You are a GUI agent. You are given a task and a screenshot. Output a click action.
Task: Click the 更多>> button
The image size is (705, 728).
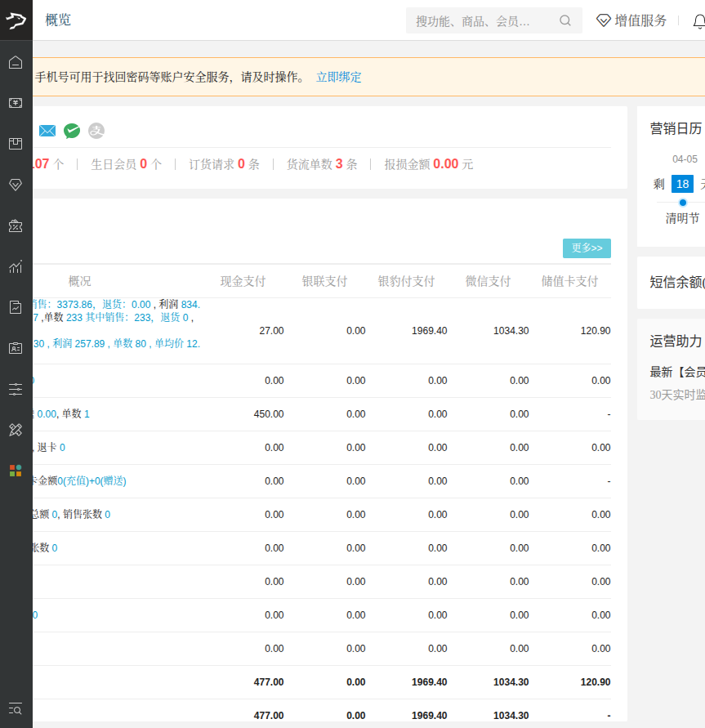(x=587, y=248)
